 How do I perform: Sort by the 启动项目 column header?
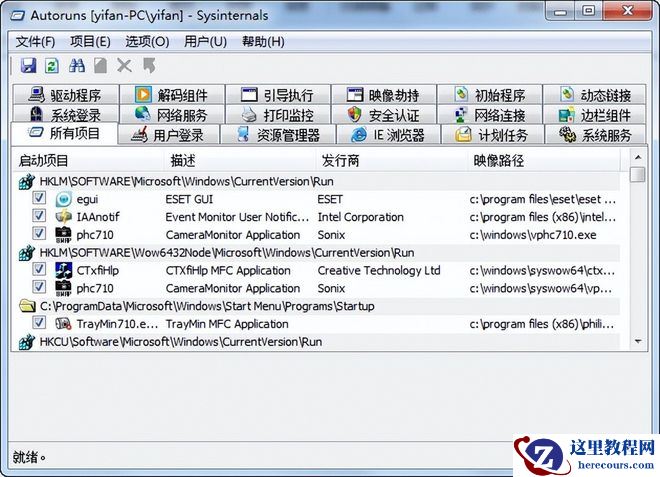(88, 160)
